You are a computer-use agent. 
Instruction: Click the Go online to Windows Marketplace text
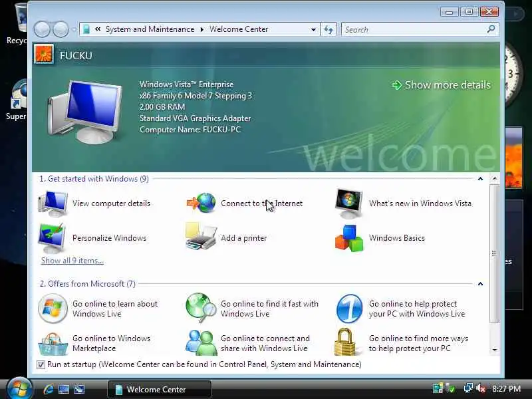111,343
